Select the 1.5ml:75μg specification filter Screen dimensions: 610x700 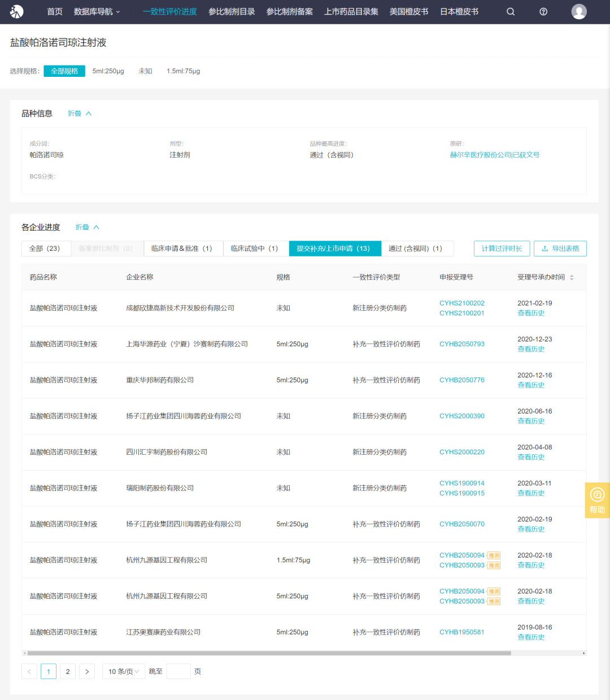pos(183,71)
